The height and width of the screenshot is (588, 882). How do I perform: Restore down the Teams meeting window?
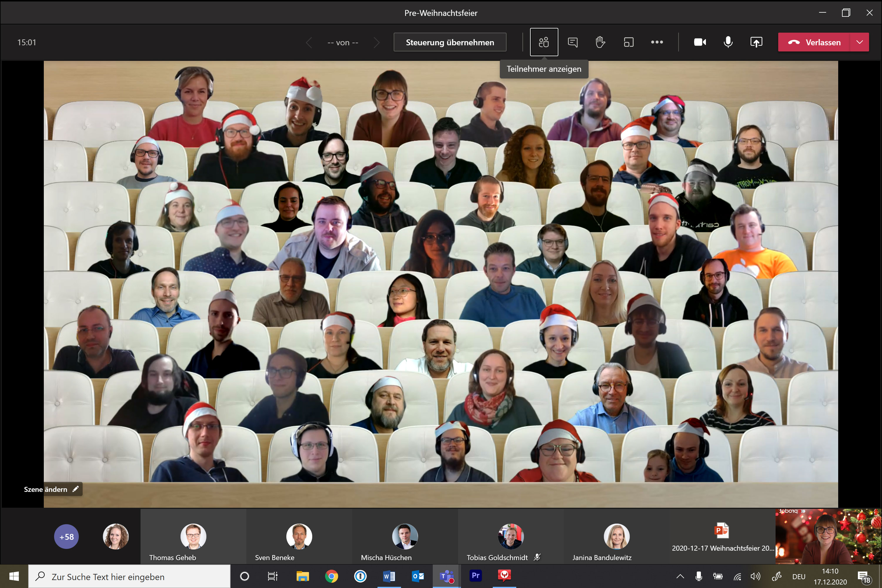click(846, 13)
